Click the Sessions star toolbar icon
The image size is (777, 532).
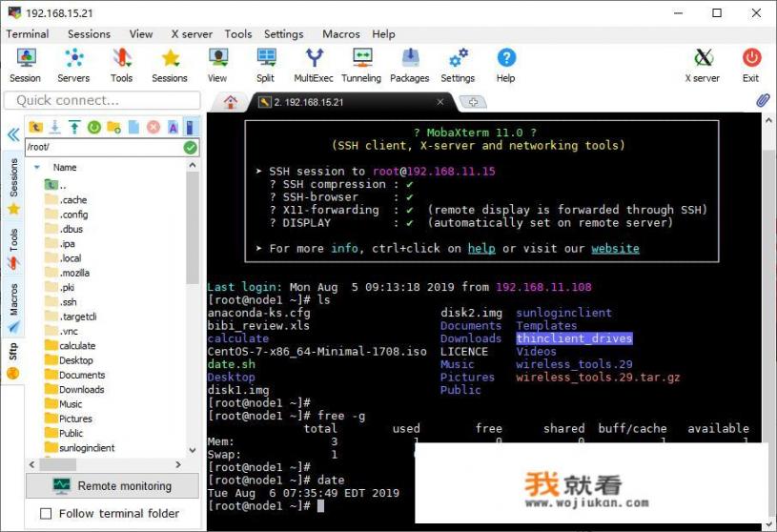tap(170, 66)
